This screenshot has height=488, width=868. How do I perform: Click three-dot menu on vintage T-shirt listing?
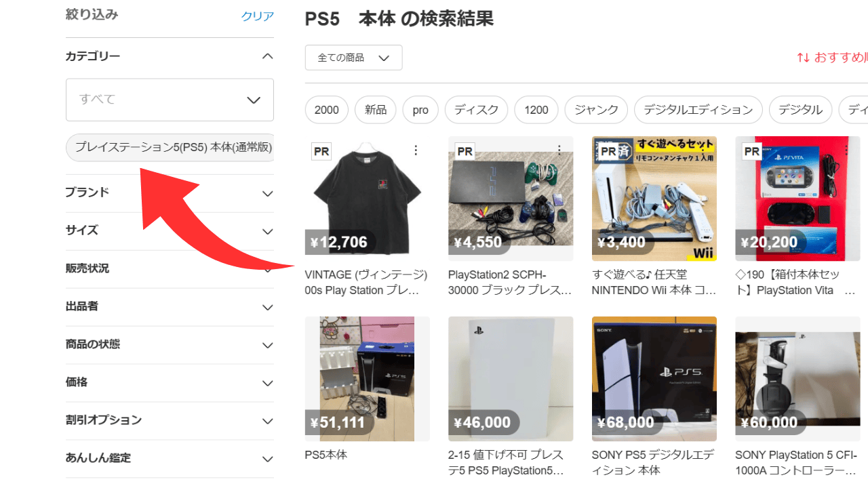pos(416,150)
